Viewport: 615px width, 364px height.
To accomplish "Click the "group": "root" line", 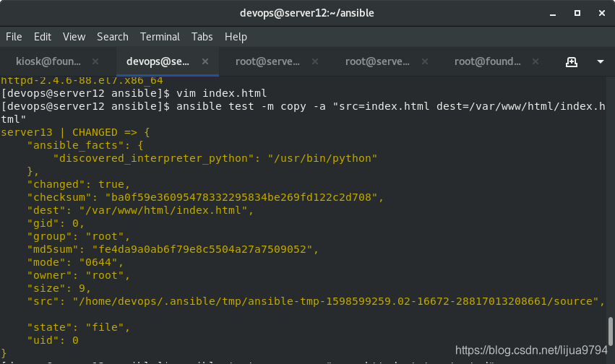I will tap(79, 236).
